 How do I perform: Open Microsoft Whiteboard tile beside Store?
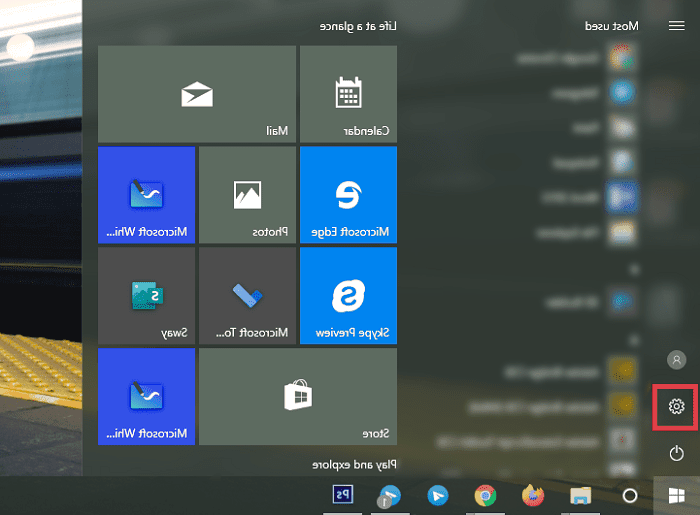146,396
